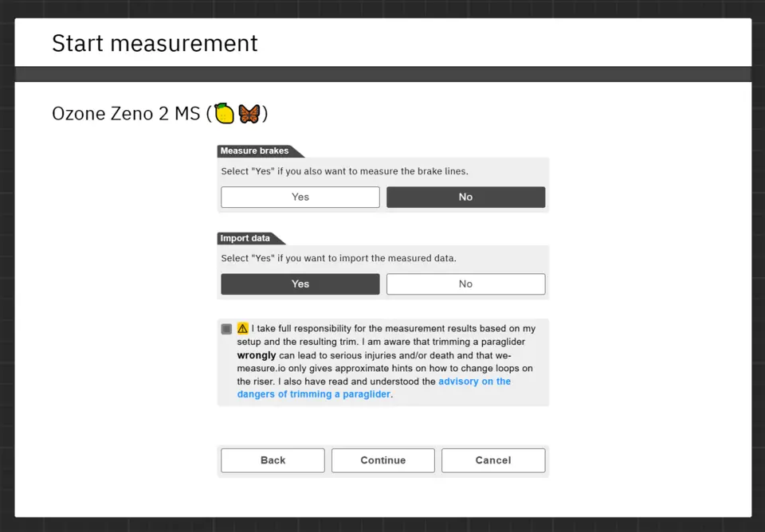Select Yes to measure brake lines
The height and width of the screenshot is (532, 765).
point(300,197)
